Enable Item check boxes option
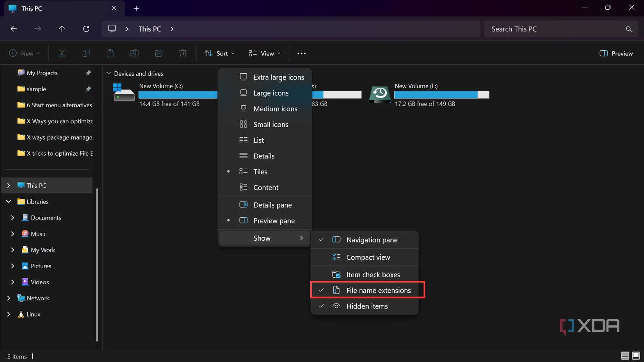 373,275
